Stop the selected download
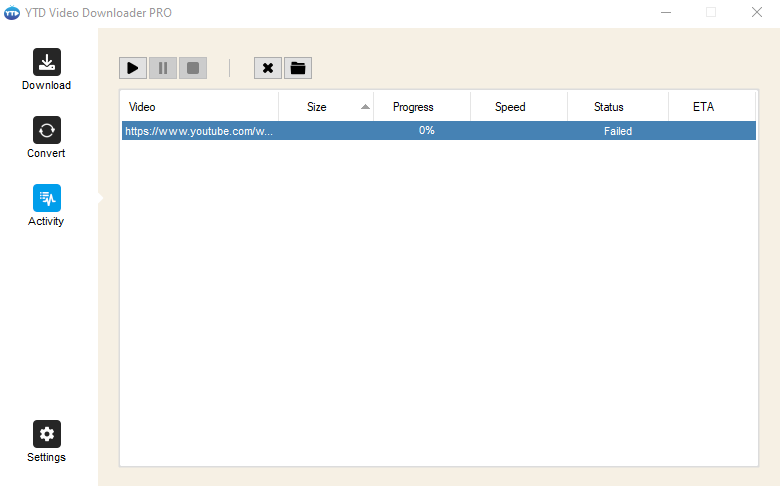 193,68
